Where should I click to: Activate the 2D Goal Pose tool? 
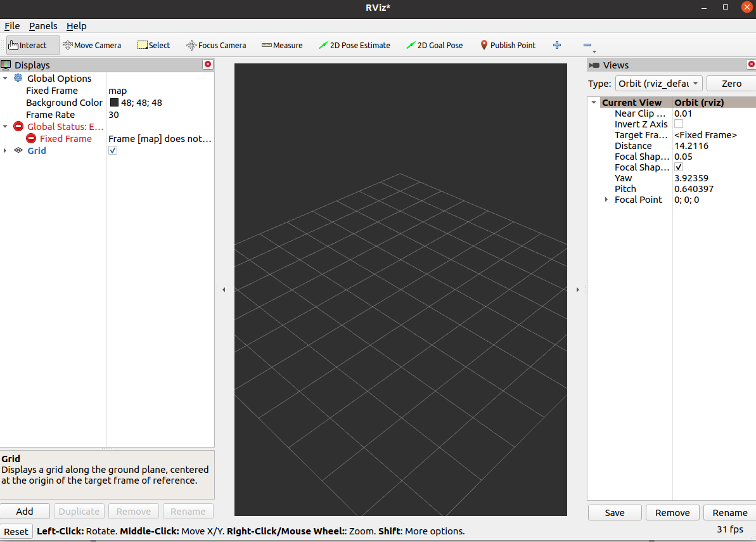coord(435,45)
